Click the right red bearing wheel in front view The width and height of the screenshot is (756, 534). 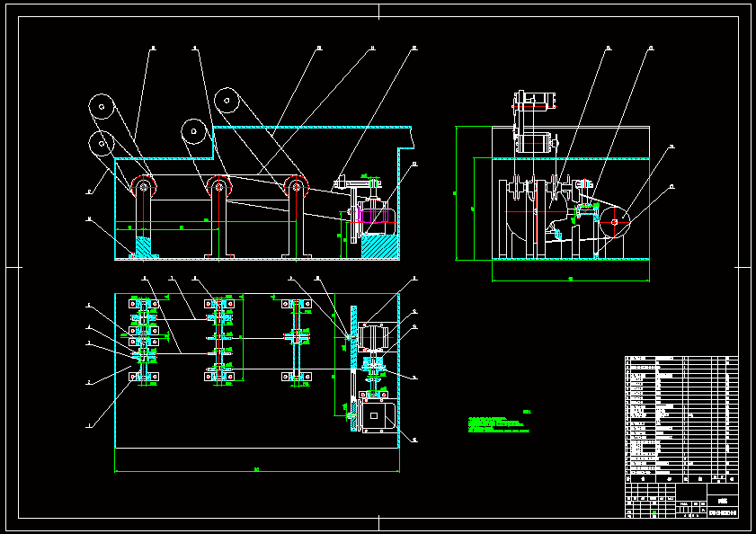296,186
